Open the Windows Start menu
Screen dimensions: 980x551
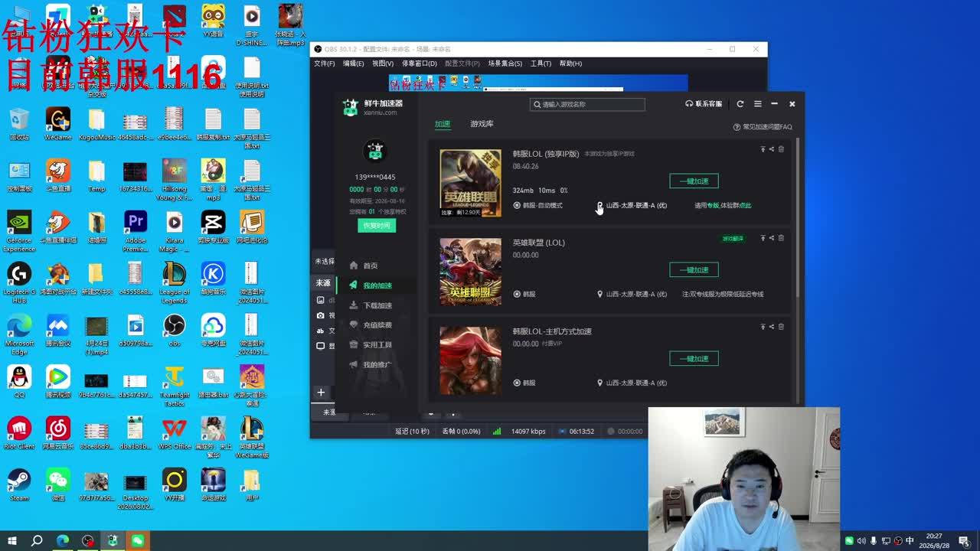12,540
